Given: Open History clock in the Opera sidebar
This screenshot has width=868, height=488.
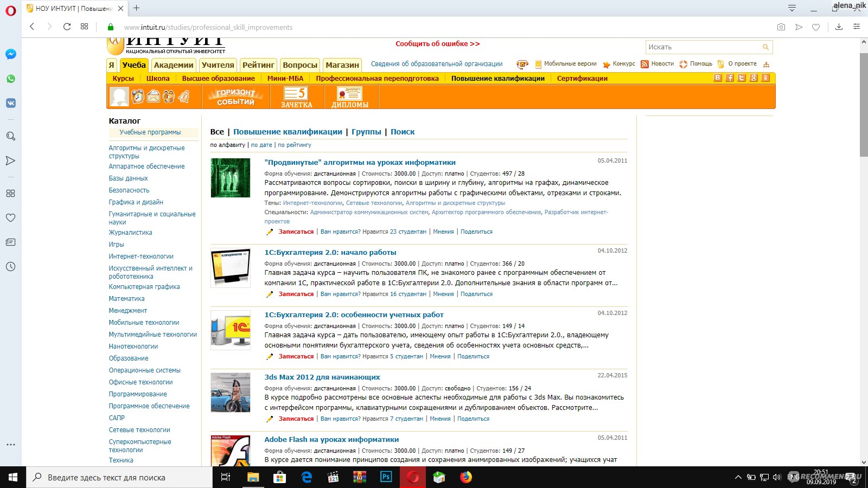Looking at the screenshot, I should tap(11, 267).
